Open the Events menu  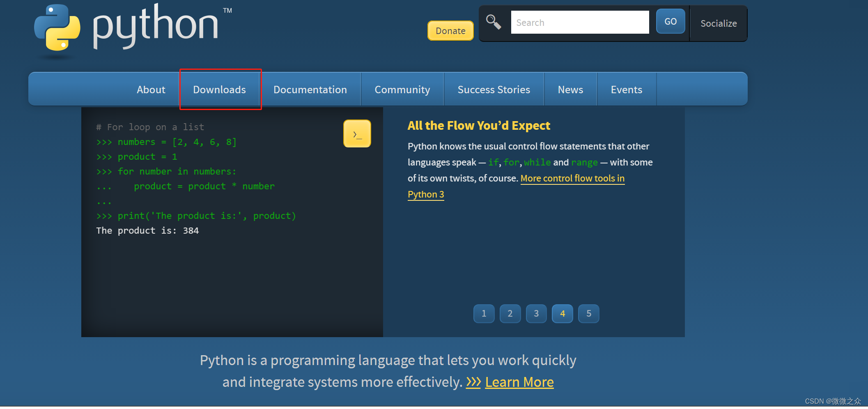[627, 90]
